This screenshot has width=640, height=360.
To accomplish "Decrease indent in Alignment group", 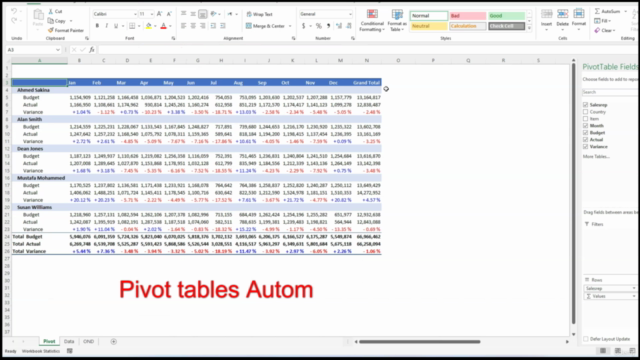I will tap(213, 26).
